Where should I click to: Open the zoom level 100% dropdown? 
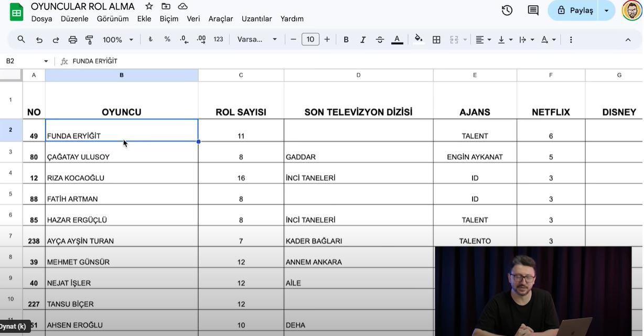[x=118, y=39]
